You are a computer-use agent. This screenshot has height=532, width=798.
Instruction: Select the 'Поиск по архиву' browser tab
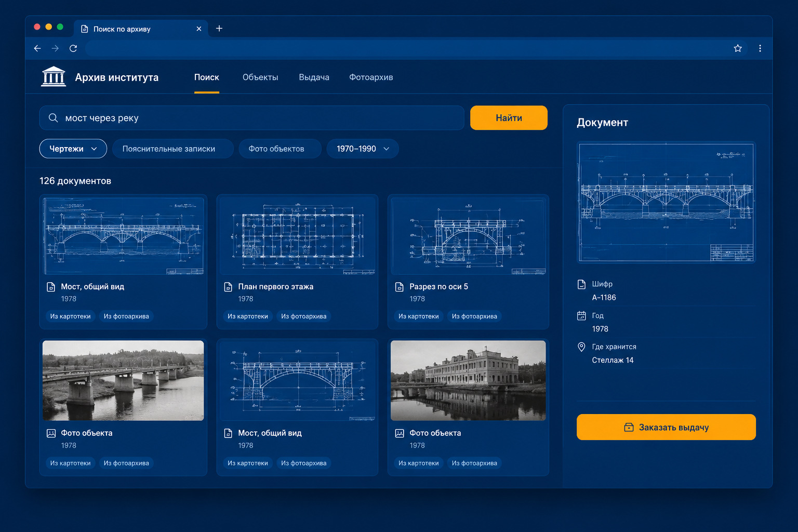141,29
